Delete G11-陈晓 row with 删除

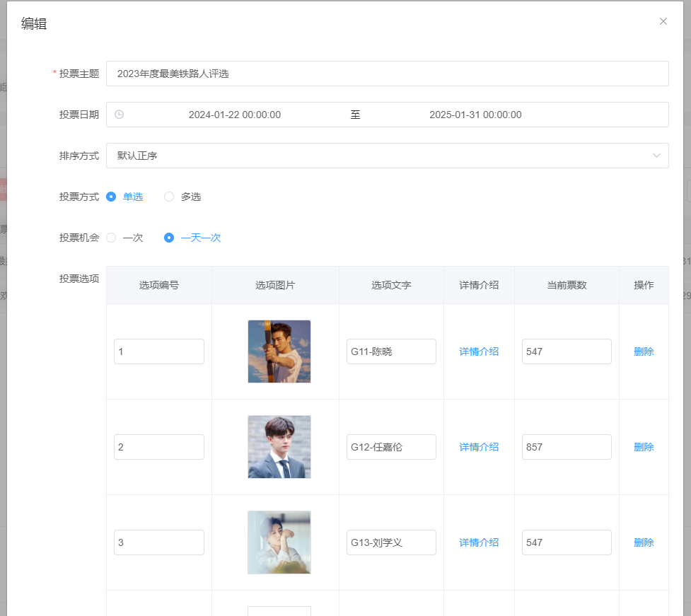pos(644,351)
